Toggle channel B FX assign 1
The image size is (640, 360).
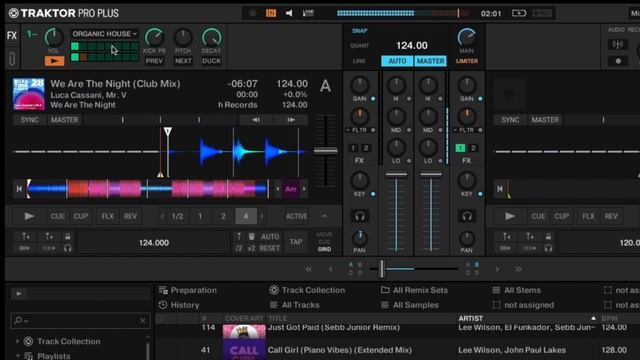pyautogui.click(x=460, y=148)
